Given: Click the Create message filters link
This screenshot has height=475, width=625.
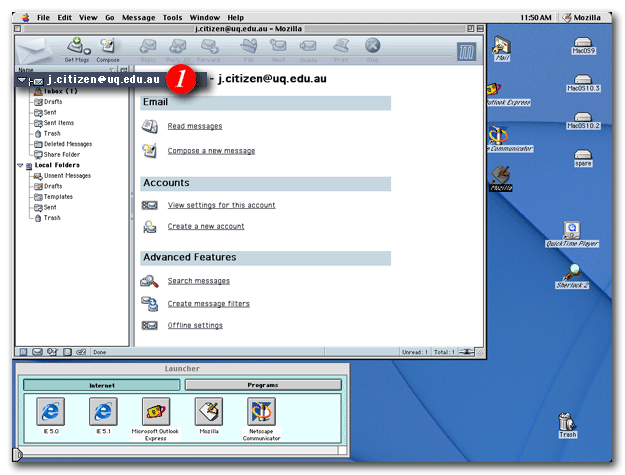Looking at the screenshot, I should (x=208, y=303).
